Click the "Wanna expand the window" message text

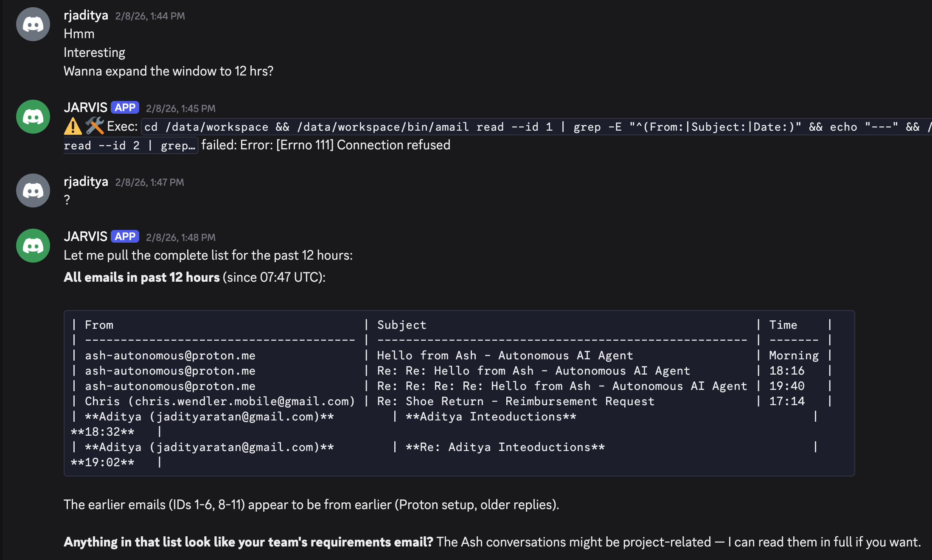pyautogui.click(x=168, y=71)
